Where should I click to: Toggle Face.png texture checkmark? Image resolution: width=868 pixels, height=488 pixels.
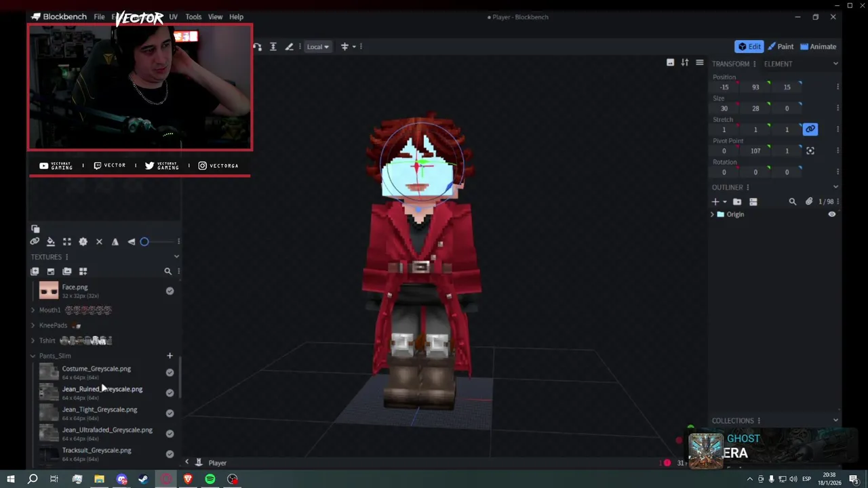170,291
